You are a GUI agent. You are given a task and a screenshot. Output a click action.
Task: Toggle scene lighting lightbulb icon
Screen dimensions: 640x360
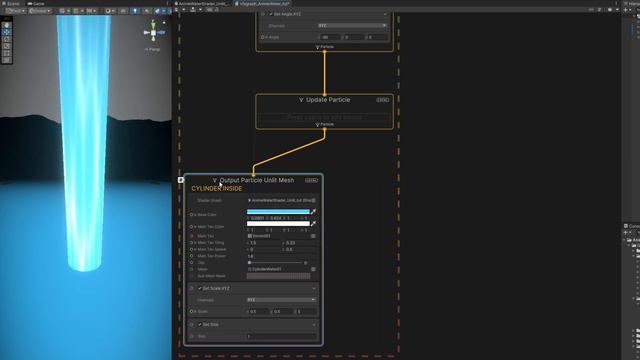pyautogui.click(x=135, y=11)
